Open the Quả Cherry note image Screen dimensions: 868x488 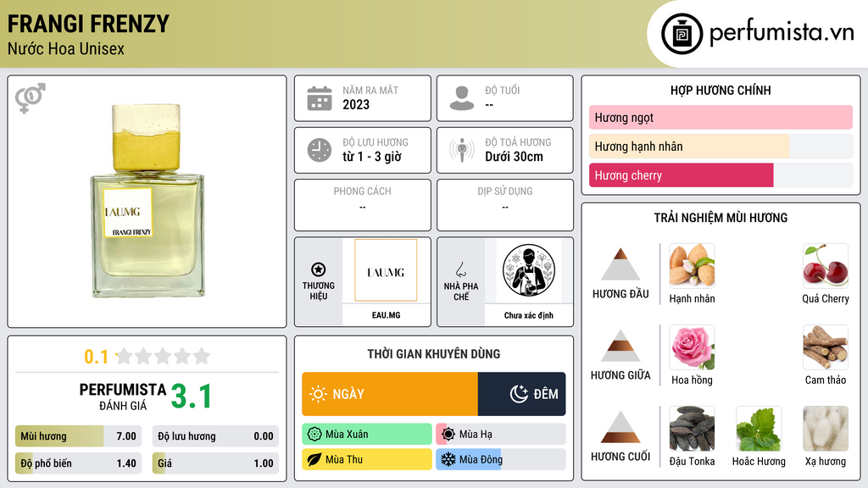tap(826, 265)
